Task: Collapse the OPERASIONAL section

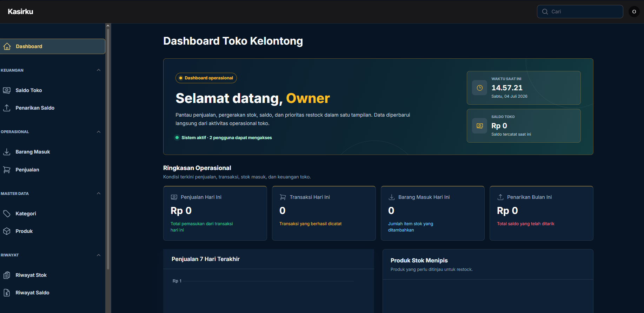Action: 99,132
